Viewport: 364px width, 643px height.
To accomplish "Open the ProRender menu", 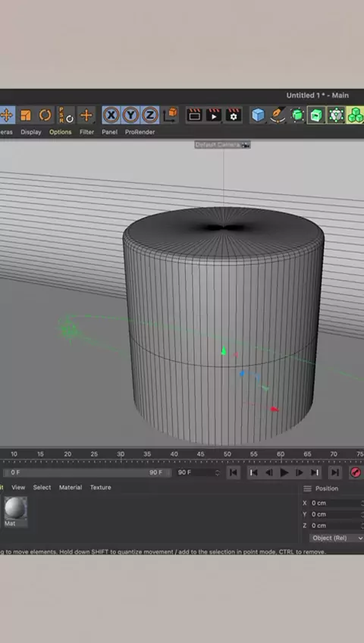I will (x=140, y=132).
